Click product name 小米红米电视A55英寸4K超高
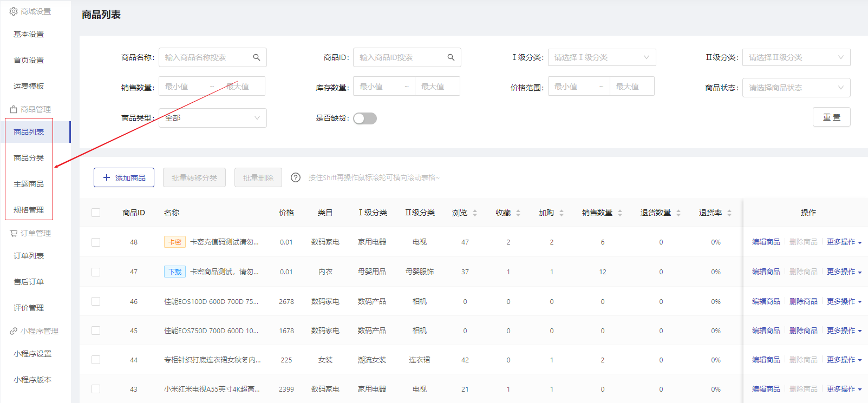 click(212, 389)
